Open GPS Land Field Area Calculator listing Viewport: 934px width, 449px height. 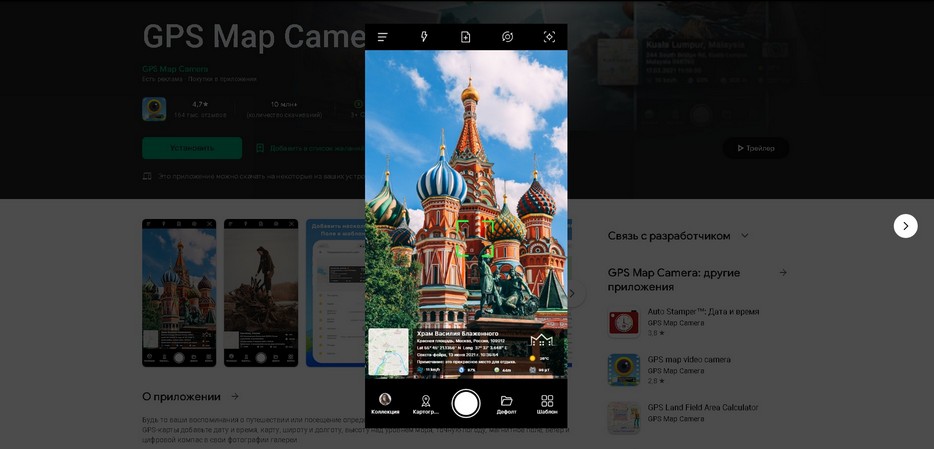click(703, 407)
